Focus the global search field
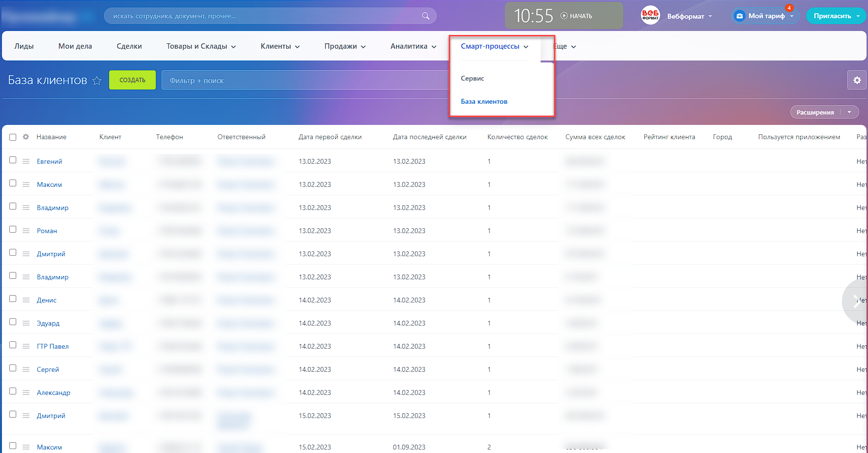Screen dimensions: 868x453 pyautogui.click(x=270, y=16)
